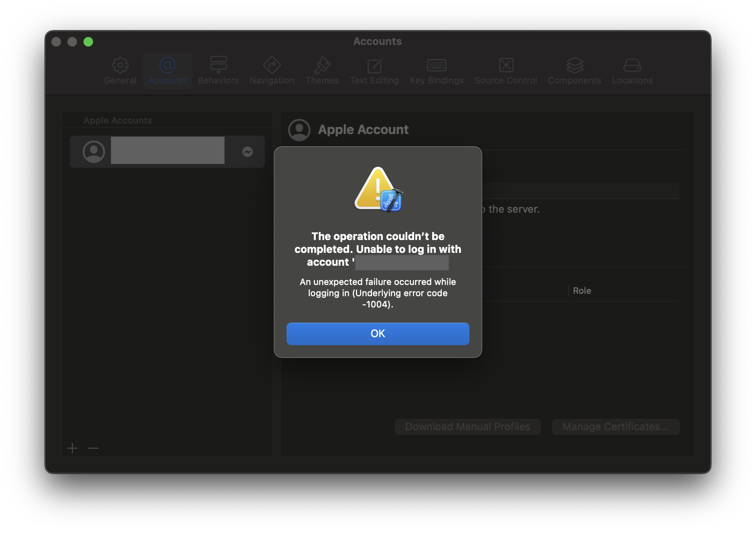Open the Text Editing preferences icon
This screenshot has width=756, height=533.
pos(374,65)
